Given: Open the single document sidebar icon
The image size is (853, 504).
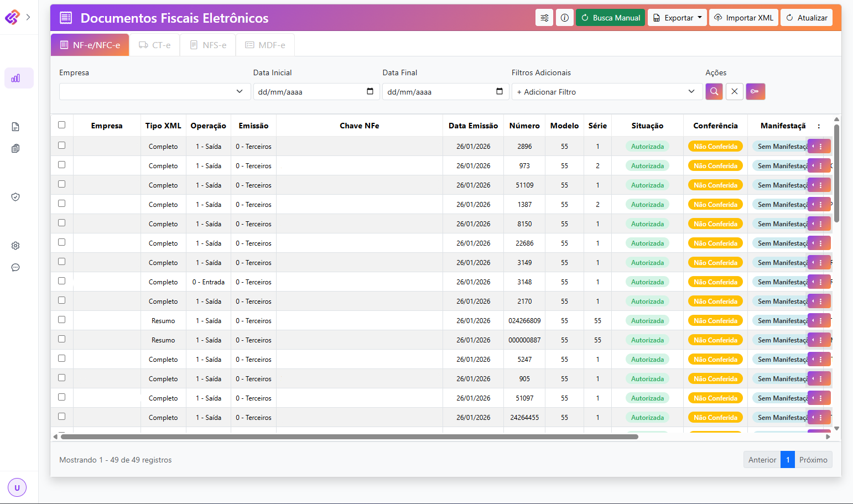Looking at the screenshot, I should 15,127.
